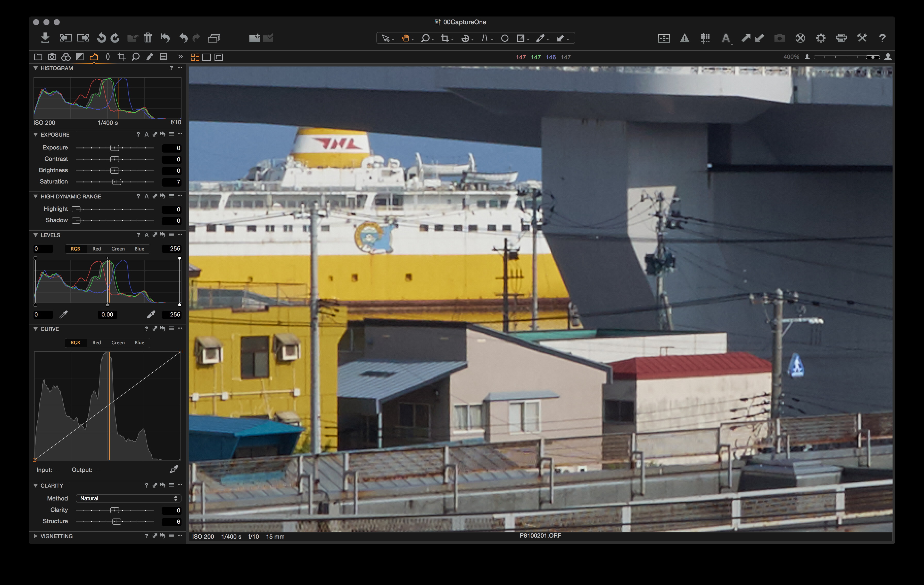The height and width of the screenshot is (585, 924).
Task: Switch to the Color tool tab
Action: point(66,57)
